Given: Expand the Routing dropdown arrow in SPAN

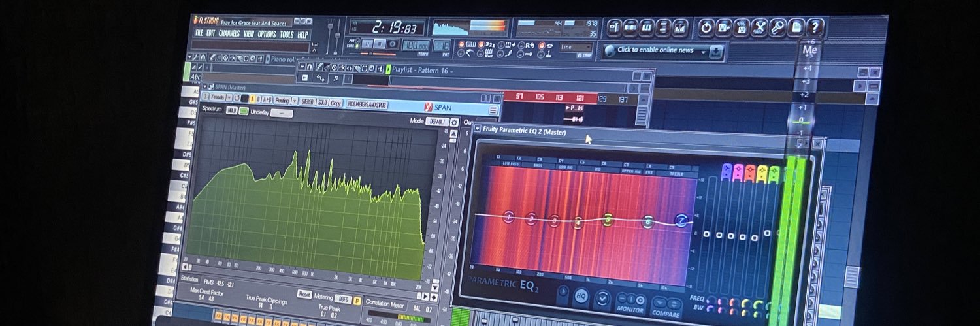Looking at the screenshot, I should pos(295,101).
